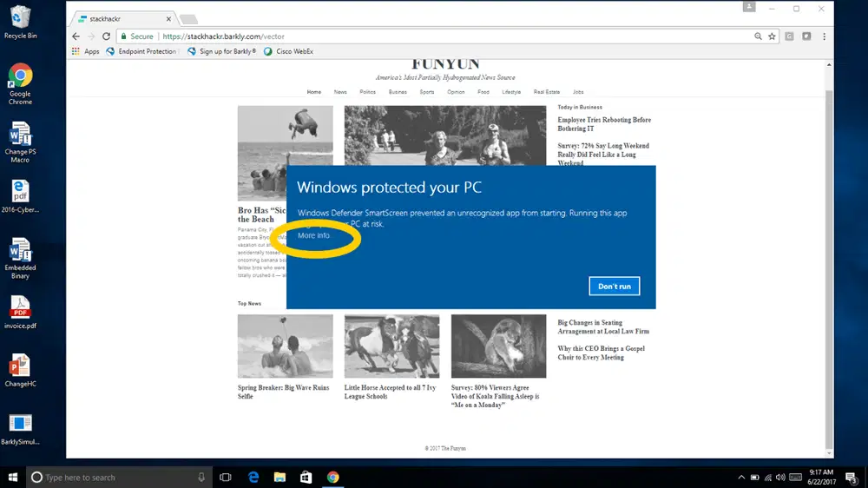This screenshot has height=488, width=868.
Task: Click the zoom magnifier icon in address bar
Action: [758, 36]
